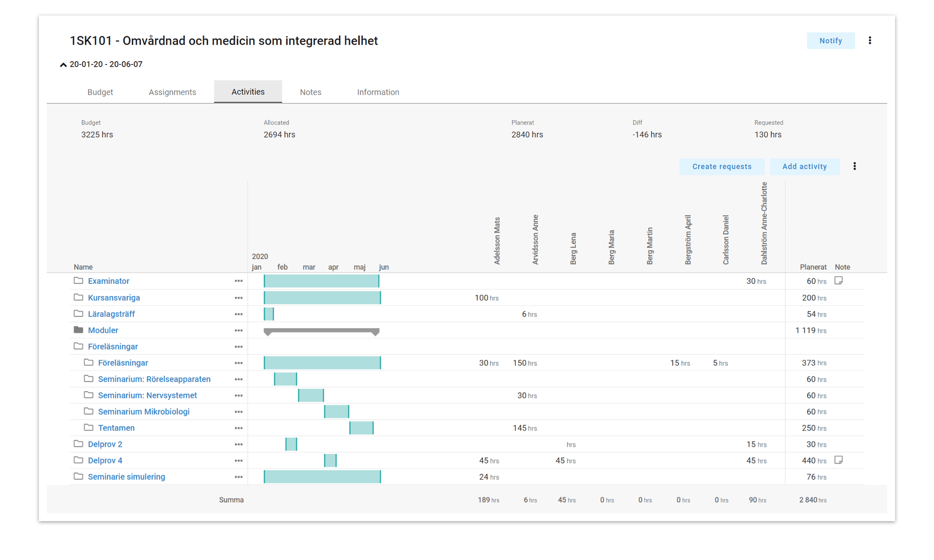Open the row menu for Examinator

(x=238, y=281)
